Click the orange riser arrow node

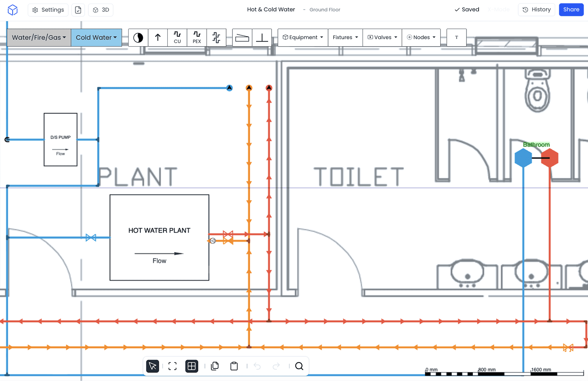pos(249,88)
